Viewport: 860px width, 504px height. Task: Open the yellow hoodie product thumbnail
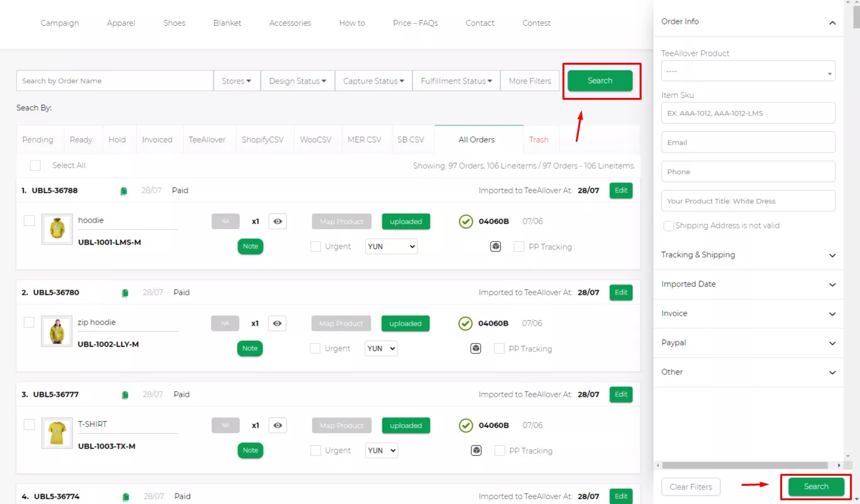point(57,230)
